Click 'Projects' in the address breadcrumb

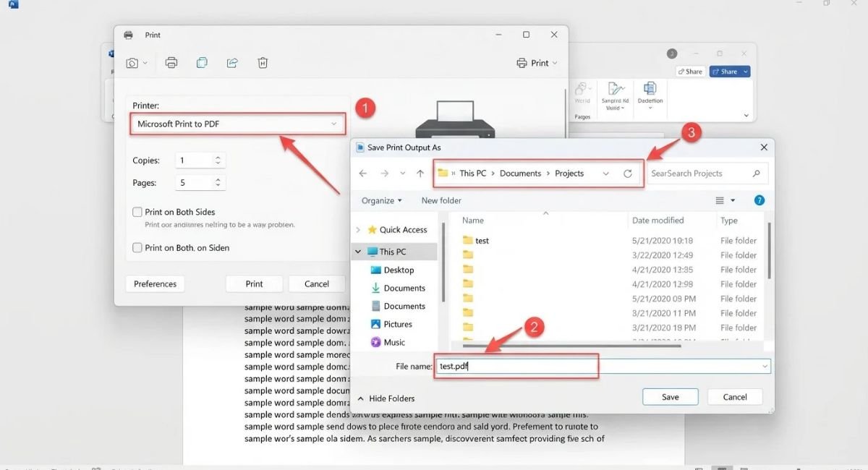tap(569, 174)
